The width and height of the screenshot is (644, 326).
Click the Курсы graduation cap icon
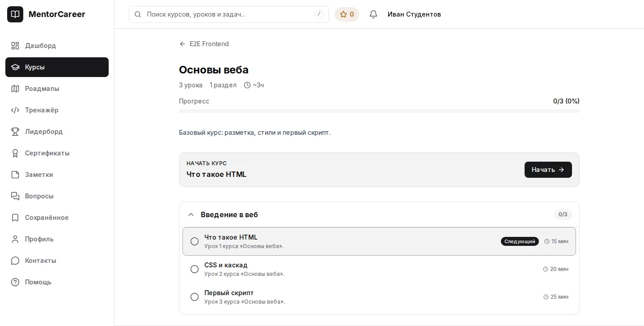[15, 67]
